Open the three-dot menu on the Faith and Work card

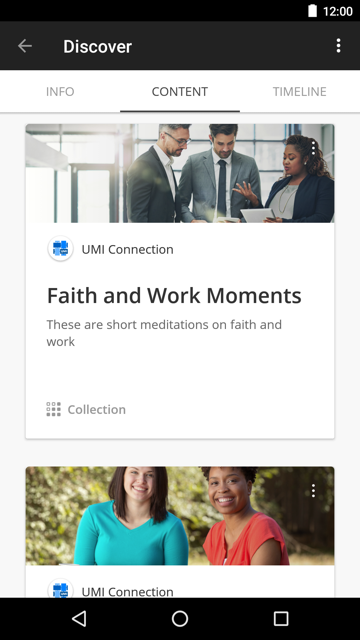(x=313, y=148)
